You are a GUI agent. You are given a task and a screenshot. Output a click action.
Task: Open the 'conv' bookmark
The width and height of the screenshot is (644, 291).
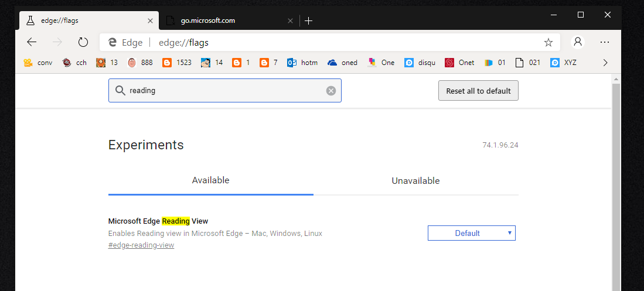coord(38,63)
